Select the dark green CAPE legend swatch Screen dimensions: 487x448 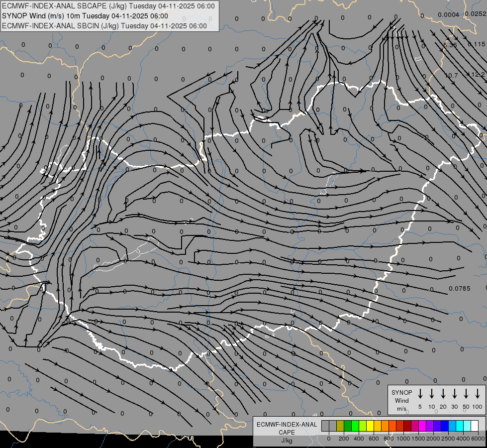click(x=348, y=426)
